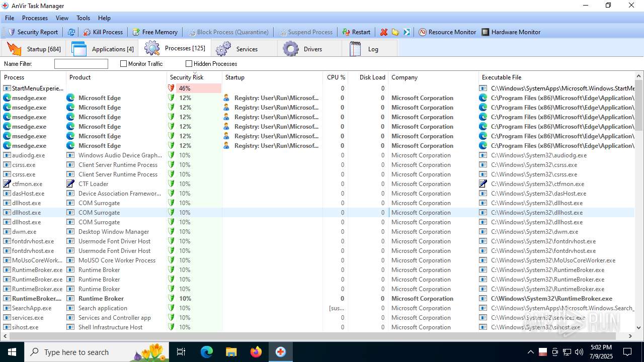
Task: Open the File menu
Action: 10,18
